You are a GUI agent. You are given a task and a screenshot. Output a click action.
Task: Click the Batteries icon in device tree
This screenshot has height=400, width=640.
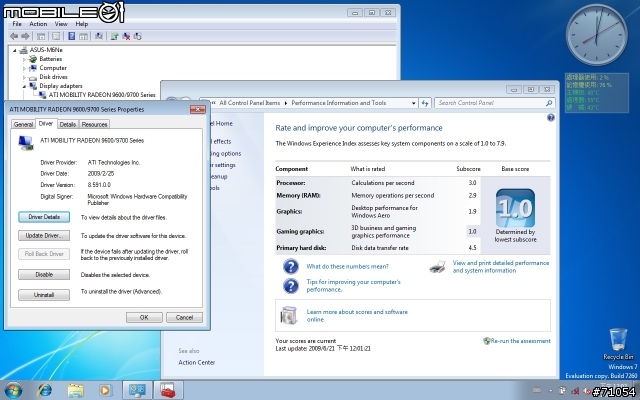[33, 59]
